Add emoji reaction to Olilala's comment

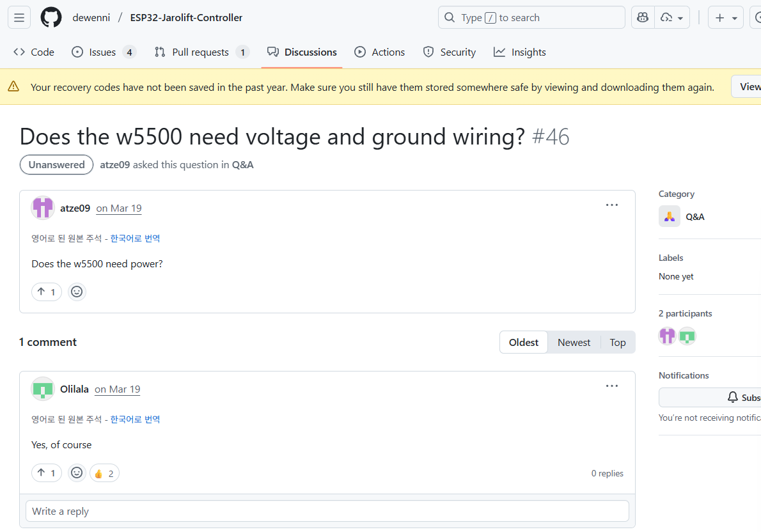[x=77, y=473]
